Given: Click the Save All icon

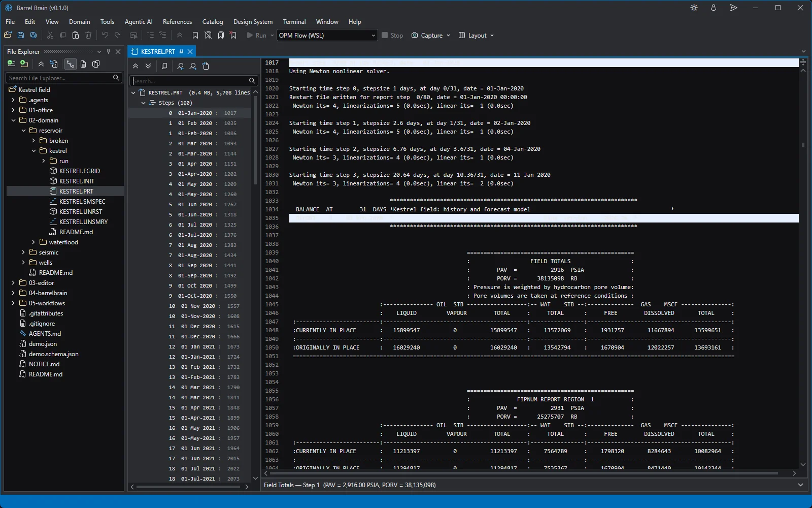Looking at the screenshot, I should click(x=33, y=35).
